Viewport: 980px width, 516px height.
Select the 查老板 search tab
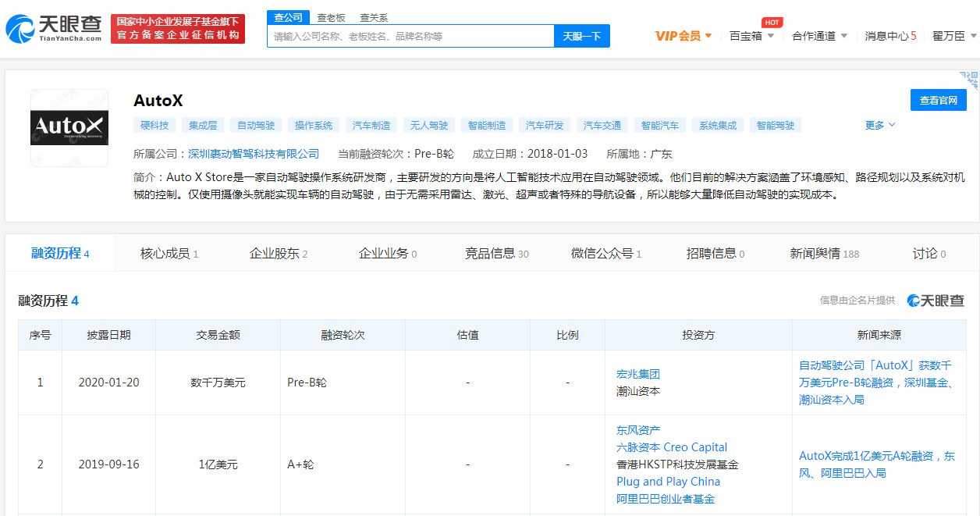[332, 17]
